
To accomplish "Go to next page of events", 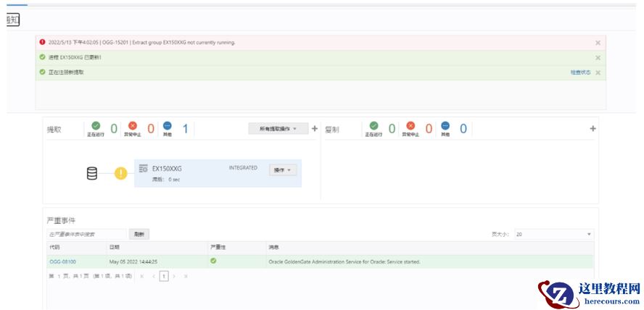I will pyautogui.click(x=174, y=277).
